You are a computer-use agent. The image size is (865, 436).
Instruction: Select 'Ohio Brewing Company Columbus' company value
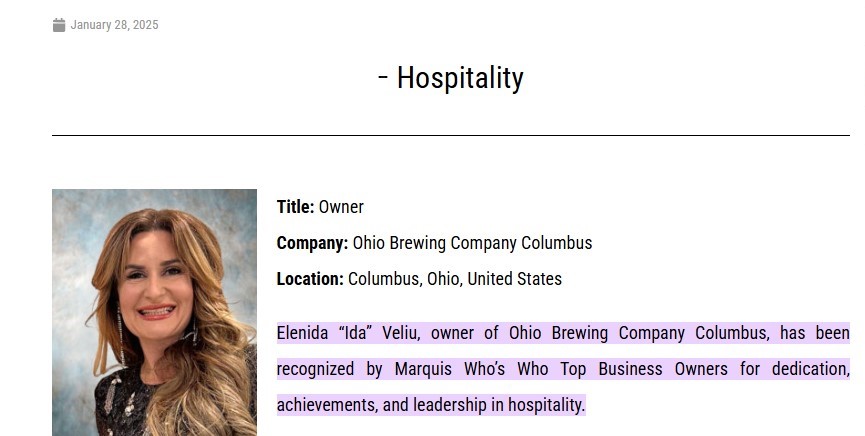(472, 243)
